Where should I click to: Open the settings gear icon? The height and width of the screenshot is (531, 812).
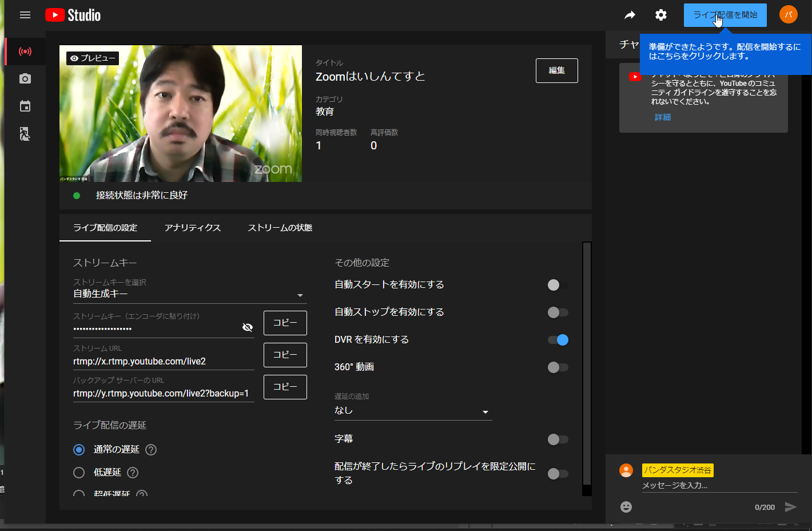pos(661,15)
